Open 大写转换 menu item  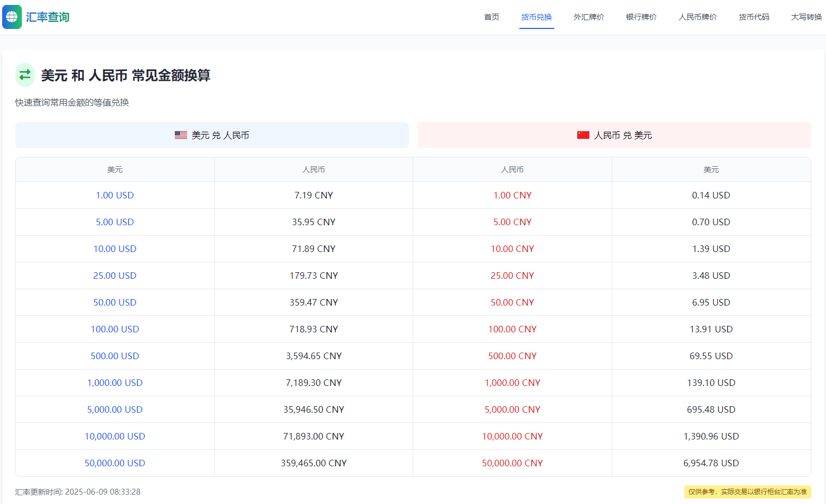pos(806,17)
